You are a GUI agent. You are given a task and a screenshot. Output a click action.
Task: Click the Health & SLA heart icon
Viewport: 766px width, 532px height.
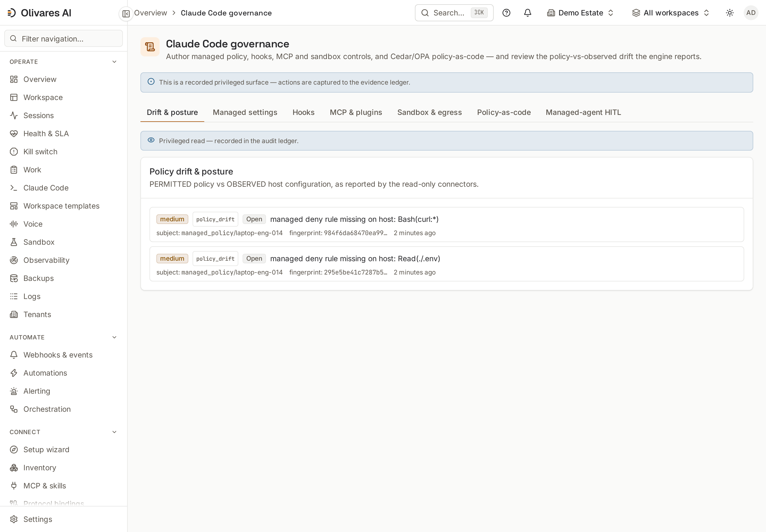(x=14, y=134)
